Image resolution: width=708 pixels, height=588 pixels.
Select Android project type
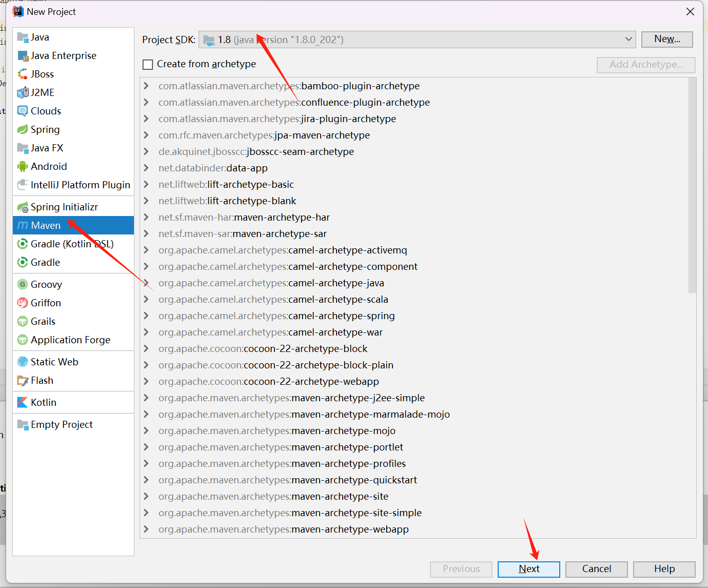pos(73,166)
